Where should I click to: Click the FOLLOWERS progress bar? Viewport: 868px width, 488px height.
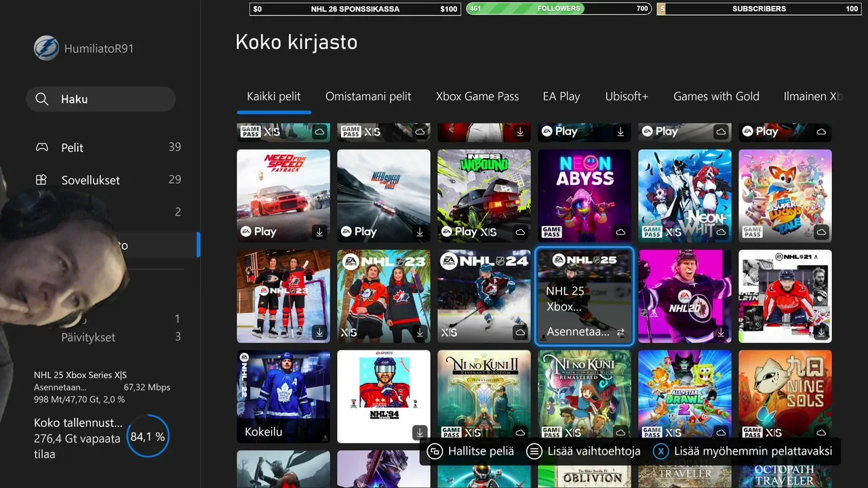click(x=559, y=9)
